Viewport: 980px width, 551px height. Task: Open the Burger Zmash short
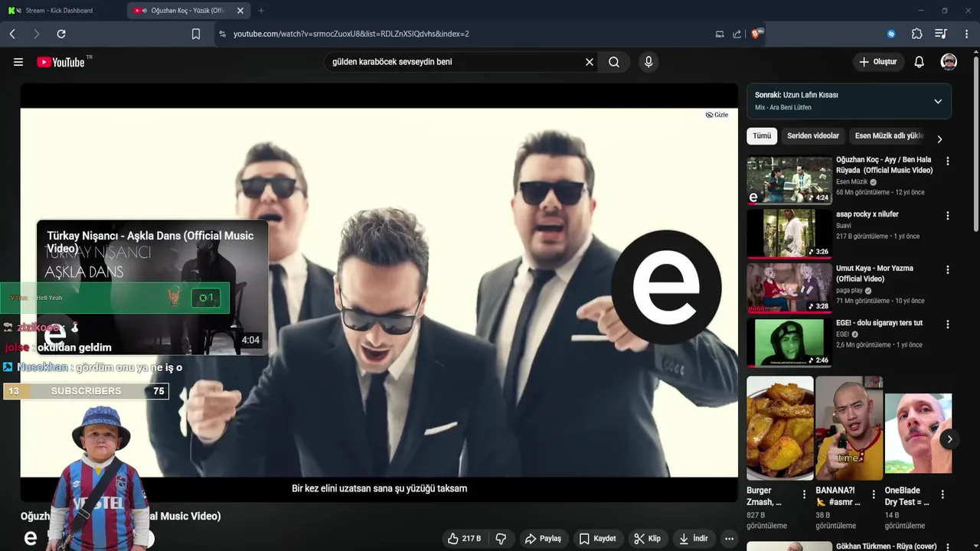(780, 428)
